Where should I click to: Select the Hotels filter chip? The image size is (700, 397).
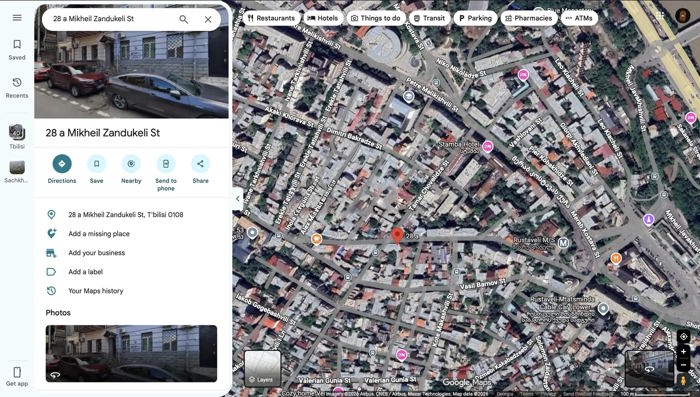[x=323, y=18]
